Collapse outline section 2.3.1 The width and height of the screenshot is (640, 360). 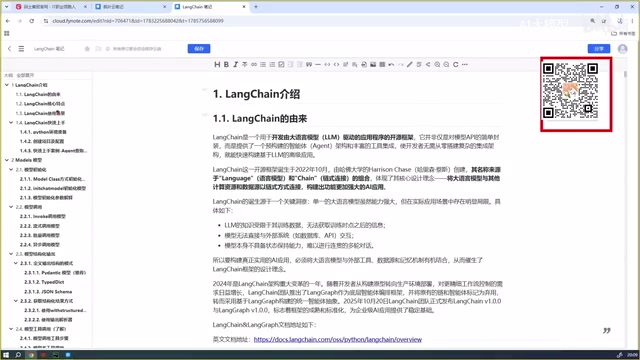tap(16, 263)
